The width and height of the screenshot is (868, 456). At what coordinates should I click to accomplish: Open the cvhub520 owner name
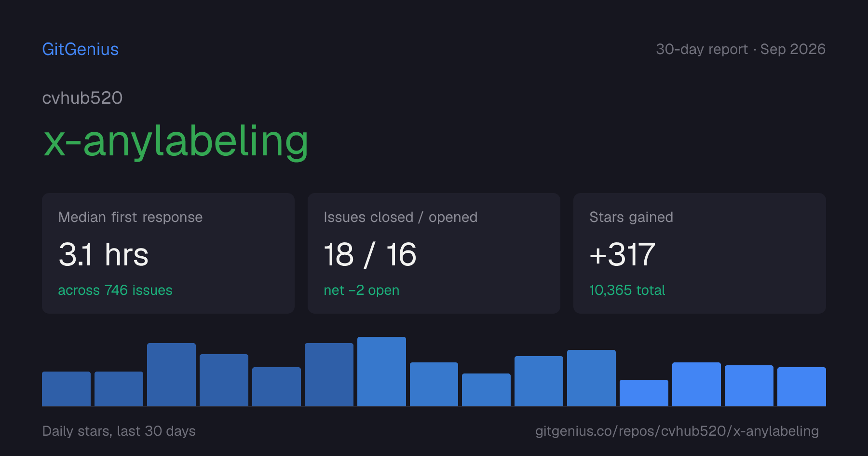82,98
